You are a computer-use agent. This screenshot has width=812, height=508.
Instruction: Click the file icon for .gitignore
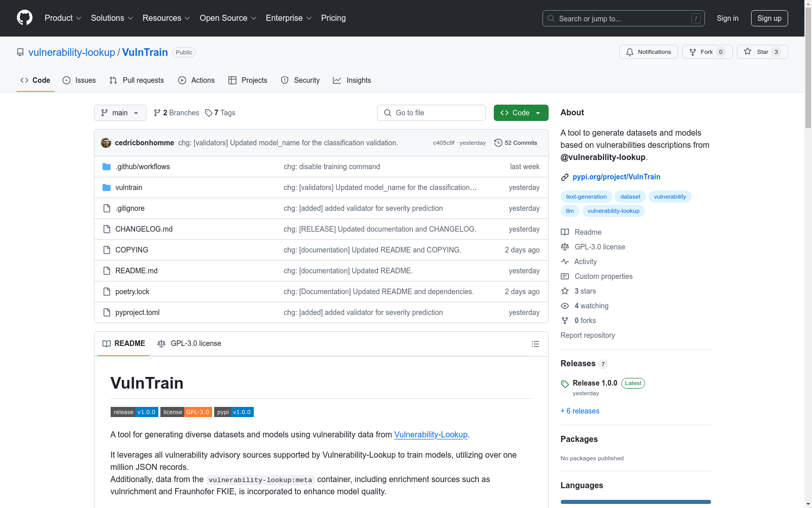click(107, 208)
